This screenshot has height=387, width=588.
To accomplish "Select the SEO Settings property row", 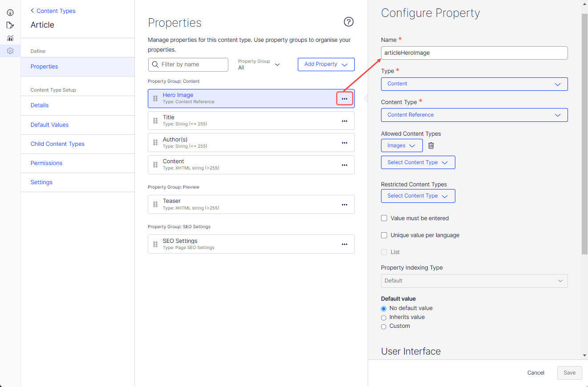I will click(x=251, y=244).
